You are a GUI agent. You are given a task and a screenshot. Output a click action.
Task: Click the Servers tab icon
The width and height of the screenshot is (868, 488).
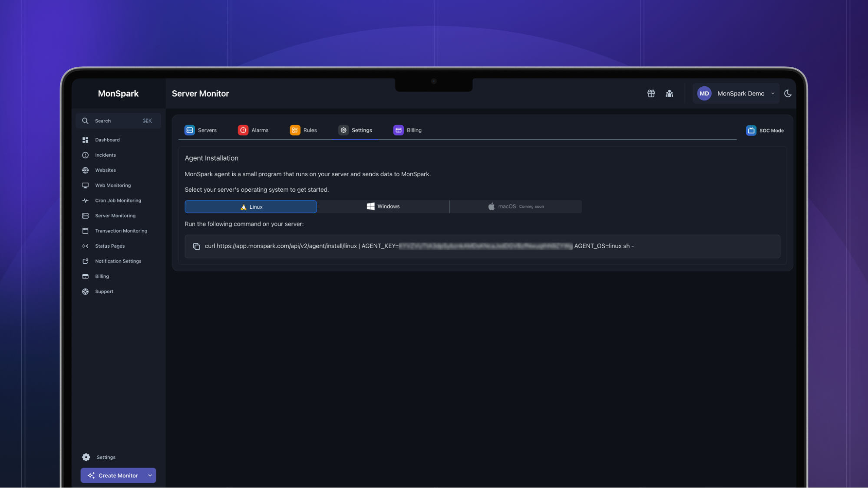pyautogui.click(x=190, y=130)
